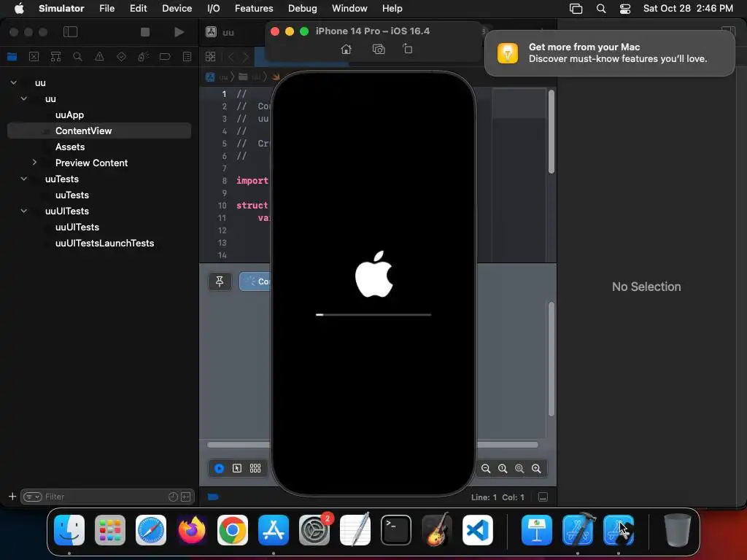Select uuUITestsLaunchTests file
This screenshot has height=560, width=747.
coord(105,244)
